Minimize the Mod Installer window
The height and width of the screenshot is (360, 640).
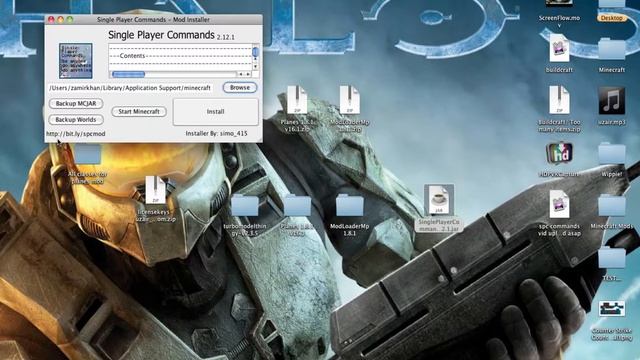(60, 20)
